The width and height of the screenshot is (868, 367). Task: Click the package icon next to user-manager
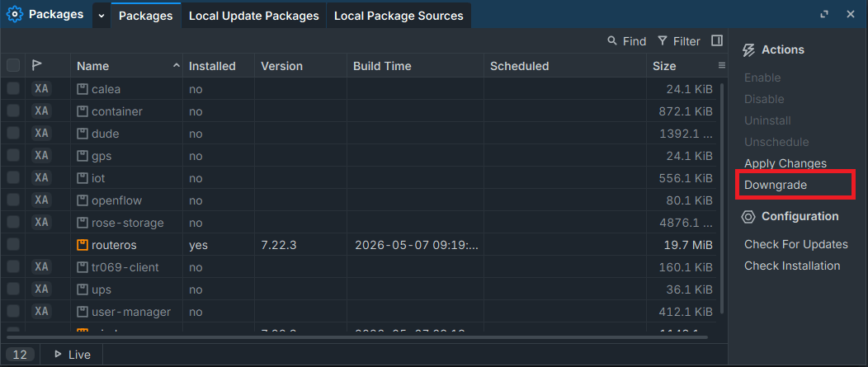click(x=83, y=313)
